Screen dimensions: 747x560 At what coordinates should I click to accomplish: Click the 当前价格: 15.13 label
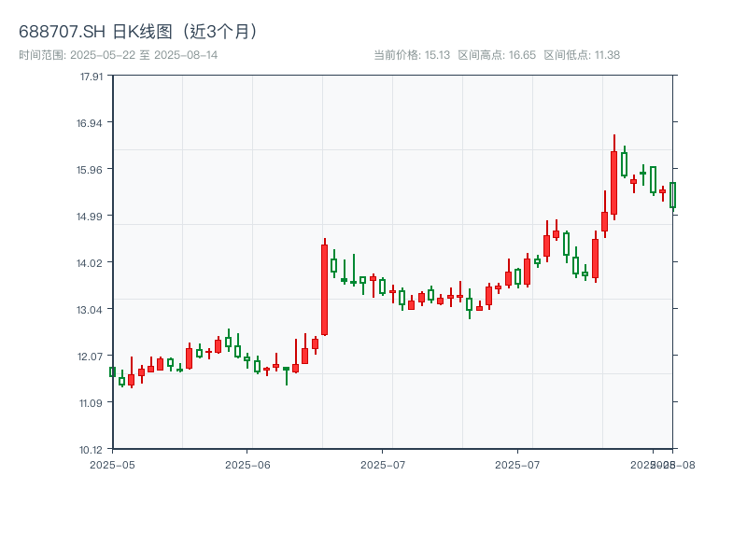tap(412, 55)
